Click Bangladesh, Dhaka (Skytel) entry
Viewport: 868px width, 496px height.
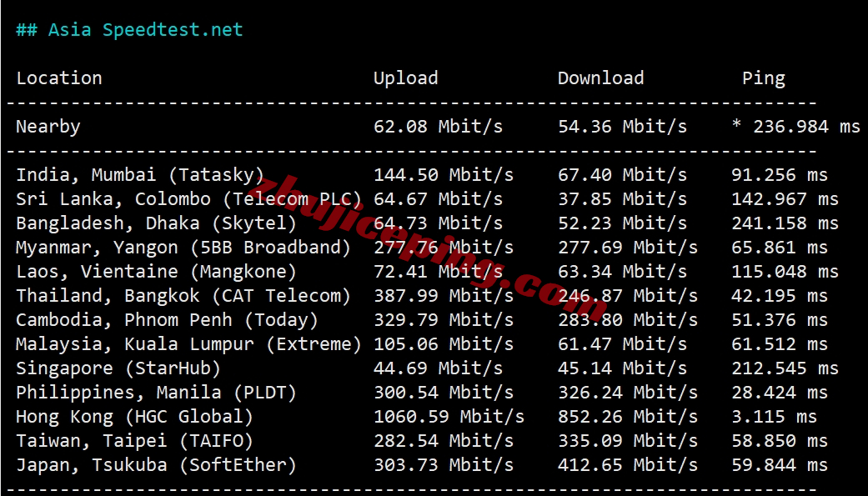pyautogui.click(x=156, y=223)
